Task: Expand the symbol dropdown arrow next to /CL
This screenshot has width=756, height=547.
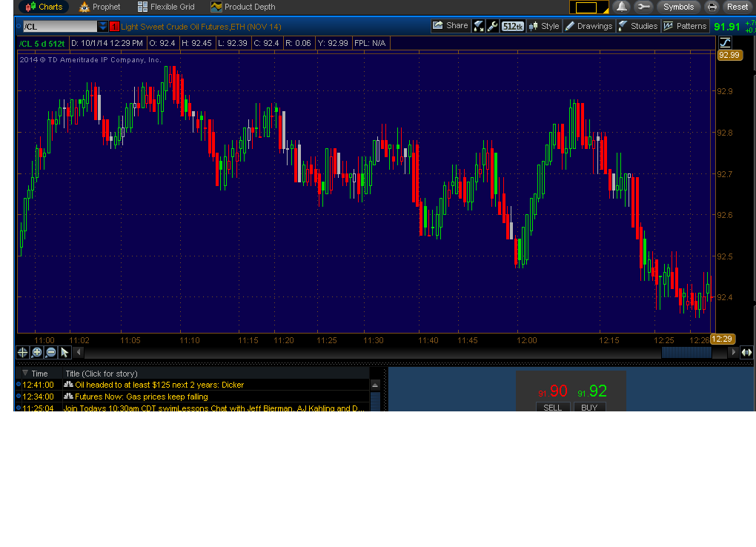Action: [102, 27]
